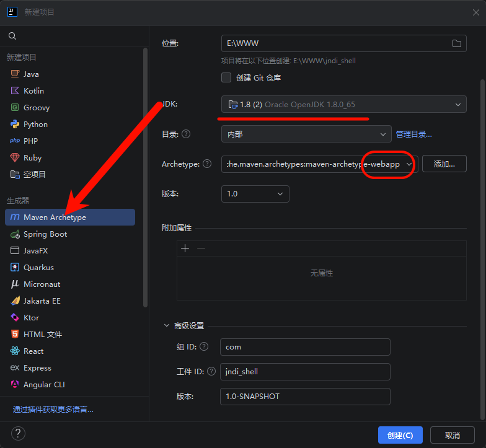Click the IntelliJ logo in the title bar
486x448 pixels.
[12, 12]
